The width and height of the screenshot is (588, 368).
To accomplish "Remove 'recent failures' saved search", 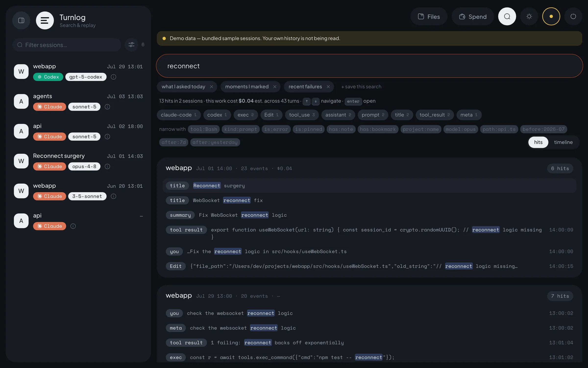I will tap(328, 87).
